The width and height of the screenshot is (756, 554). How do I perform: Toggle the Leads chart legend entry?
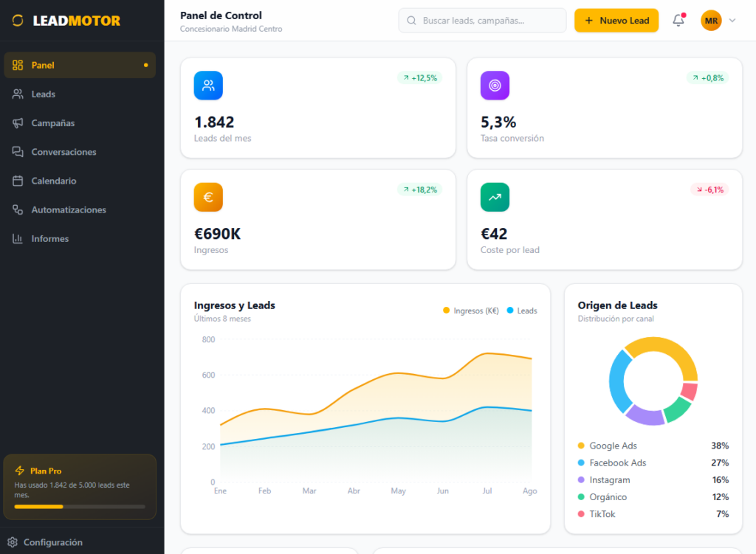[x=522, y=311]
